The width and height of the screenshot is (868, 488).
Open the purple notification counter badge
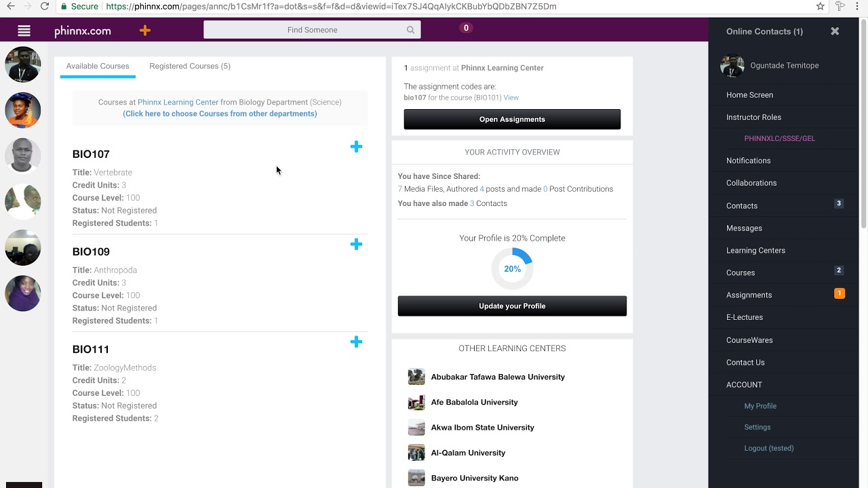465,28
